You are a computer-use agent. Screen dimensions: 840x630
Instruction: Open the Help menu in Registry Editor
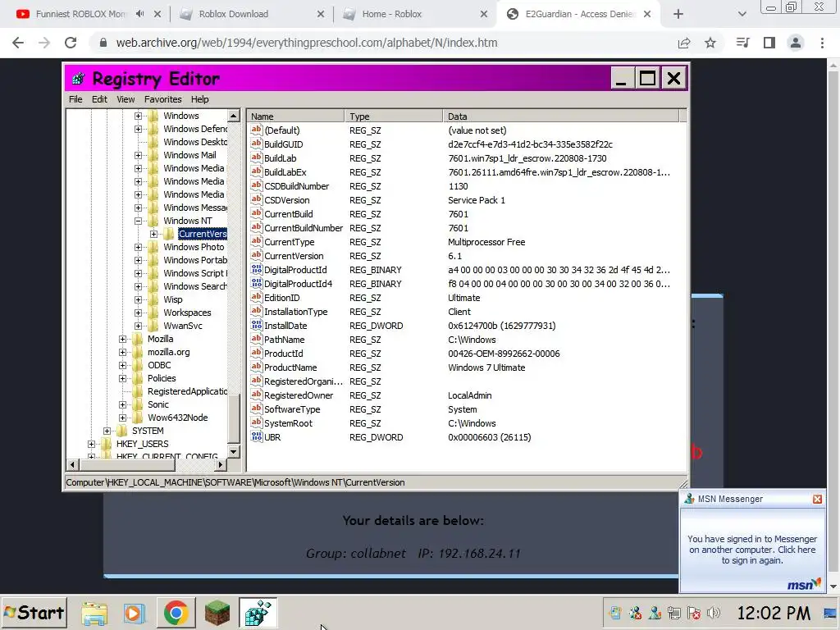[x=200, y=99]
